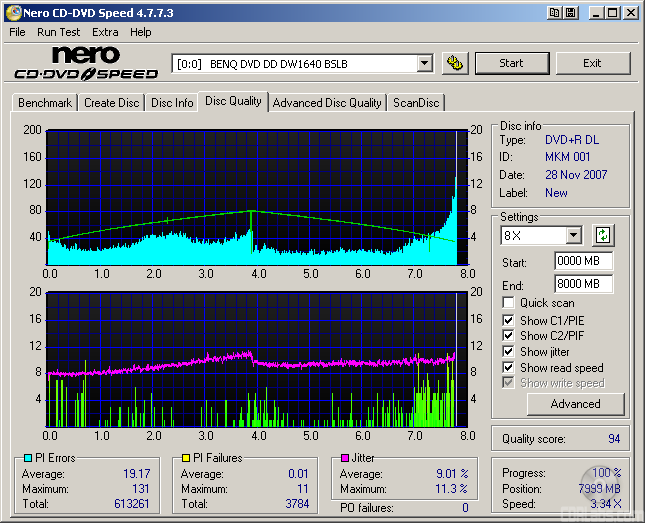Enable the Quick scan checkbox

click(509, 303)
